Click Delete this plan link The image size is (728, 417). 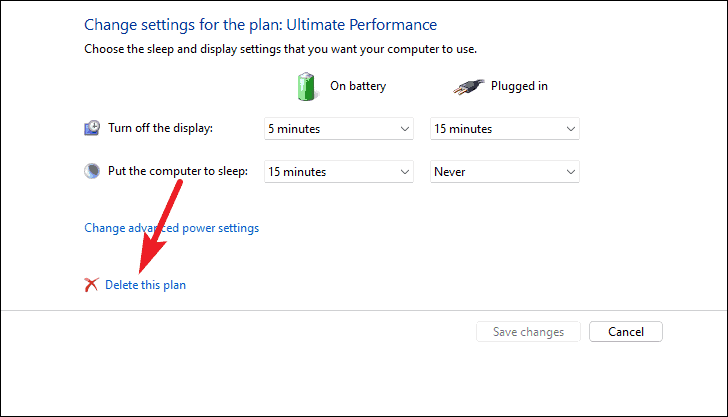coord(145,285)
